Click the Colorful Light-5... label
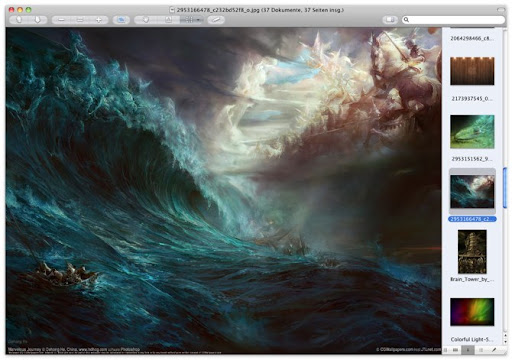Viewport: 512px width, 360px height. tap(472, 339)
